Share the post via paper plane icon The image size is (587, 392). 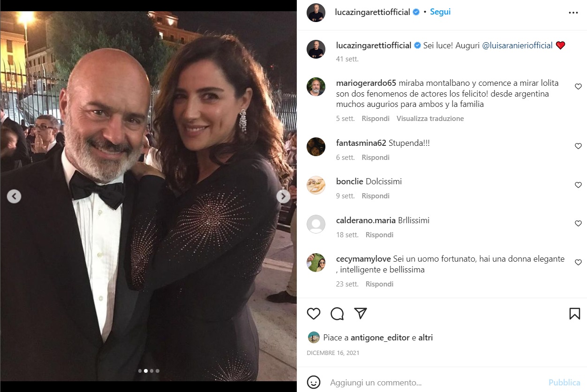pos(360,313)
